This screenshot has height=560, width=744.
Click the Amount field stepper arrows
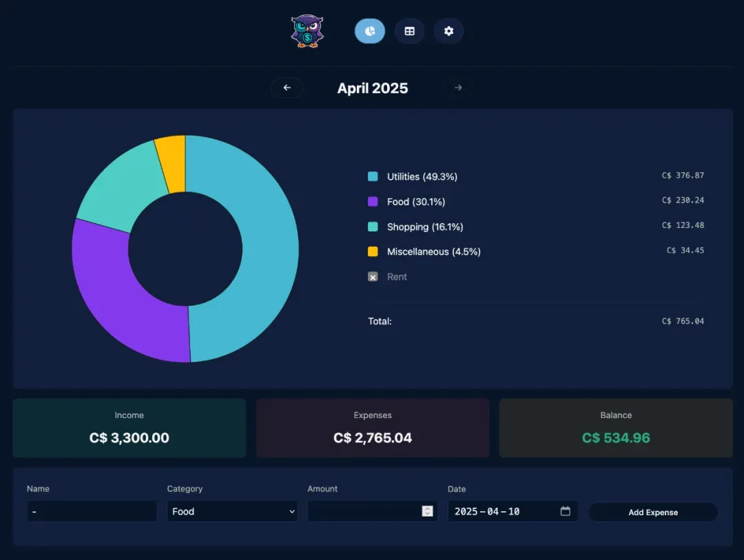coord(427,511)
